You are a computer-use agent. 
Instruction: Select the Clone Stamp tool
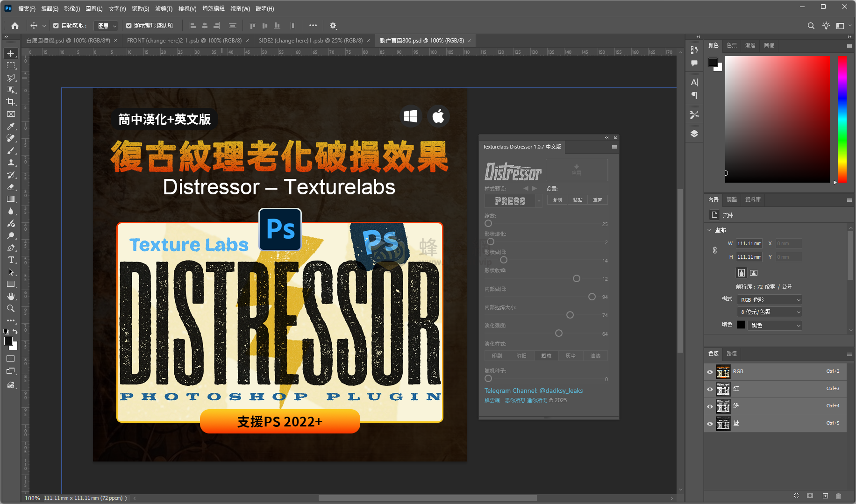(11, 163)
